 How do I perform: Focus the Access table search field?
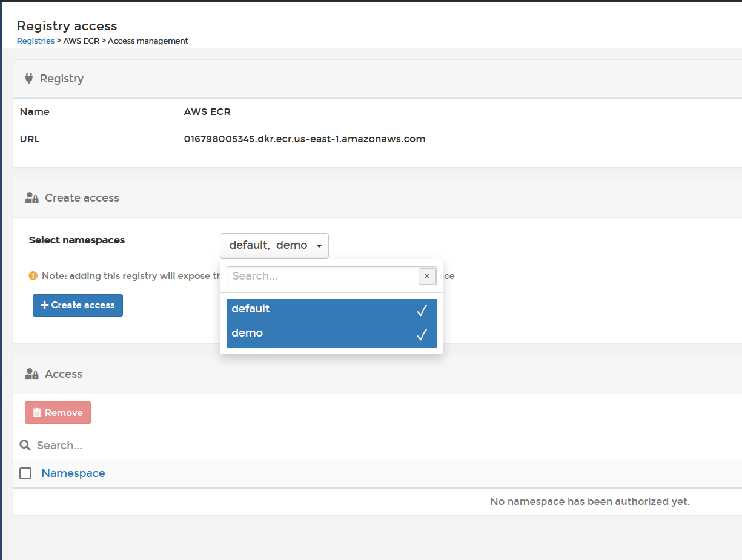coord(388,446)
